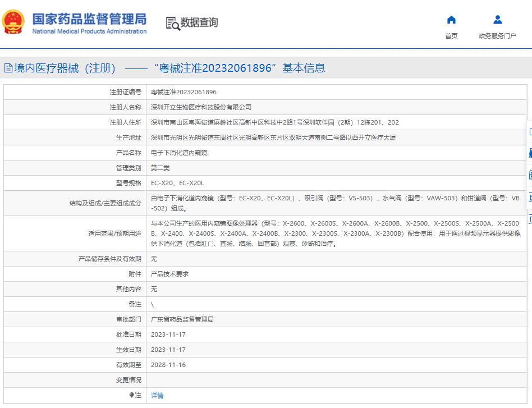The image size is (532, 408).
Task: Select approving department 广东省药品监督管理局
Action: 182,319
